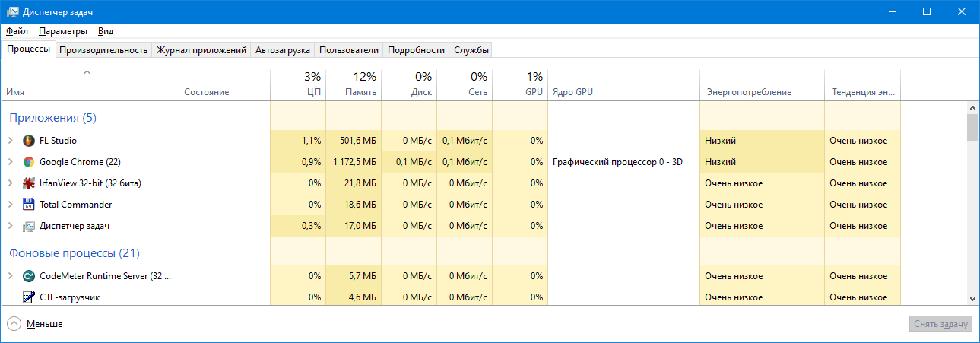
Task: Click the FL Studio app icon
Action: pos(29,141)
